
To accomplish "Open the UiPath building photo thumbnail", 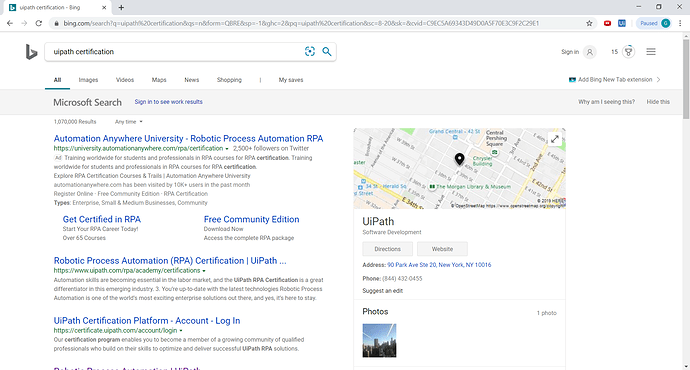I will (379, 341).
